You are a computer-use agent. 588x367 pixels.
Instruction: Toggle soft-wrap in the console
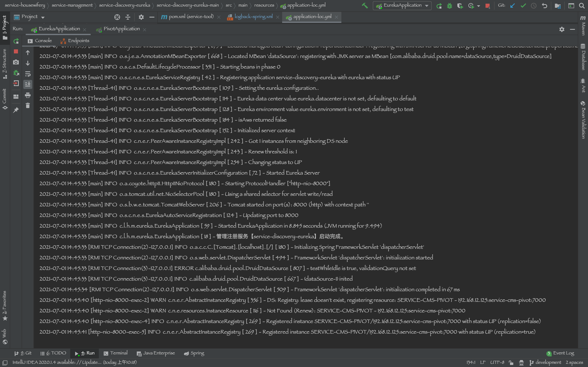(28, 74)
